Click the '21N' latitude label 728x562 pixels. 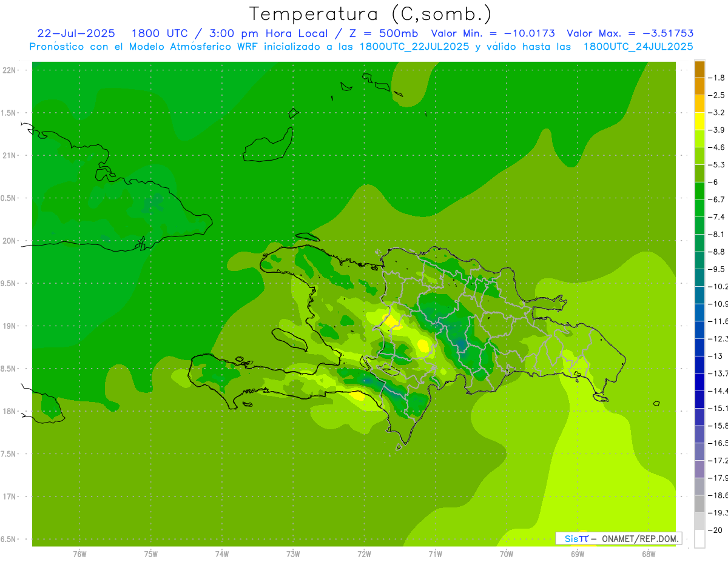(9, 155)
